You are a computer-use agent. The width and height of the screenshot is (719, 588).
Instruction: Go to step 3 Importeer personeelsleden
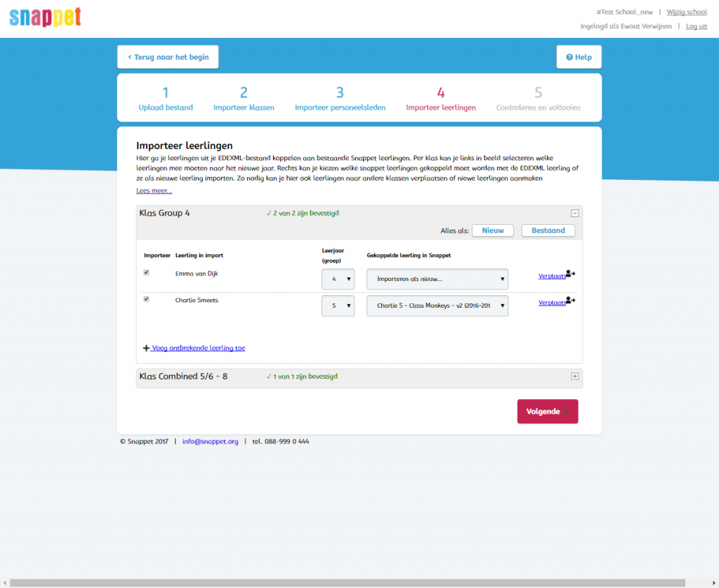(340, 99)
